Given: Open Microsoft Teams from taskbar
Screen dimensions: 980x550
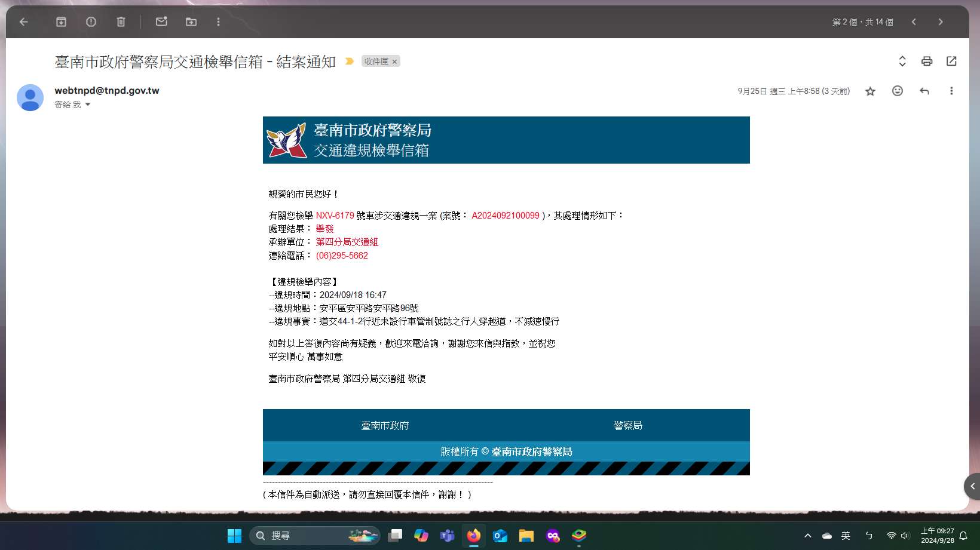Looking at the screenshot, I should [x=448, y=536].
